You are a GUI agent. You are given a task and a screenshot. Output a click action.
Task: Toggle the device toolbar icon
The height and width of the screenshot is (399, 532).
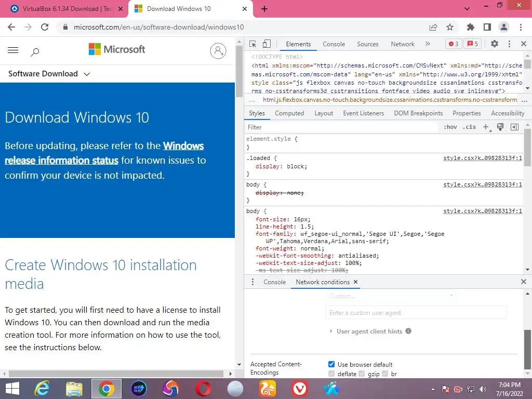(x=267, y=44)
